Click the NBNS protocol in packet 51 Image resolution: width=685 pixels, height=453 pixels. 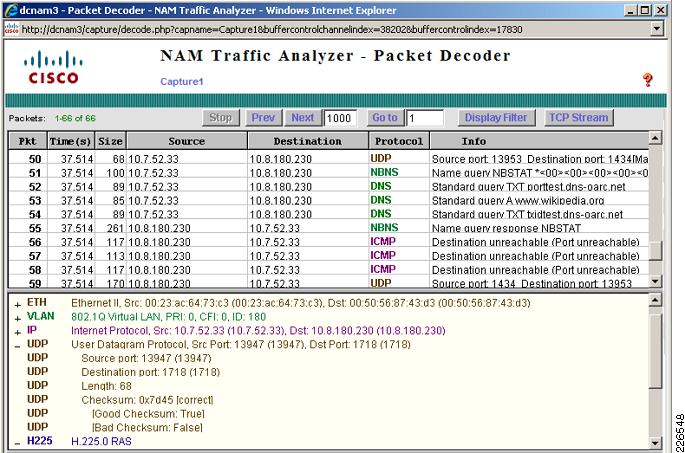coord(384,172)
